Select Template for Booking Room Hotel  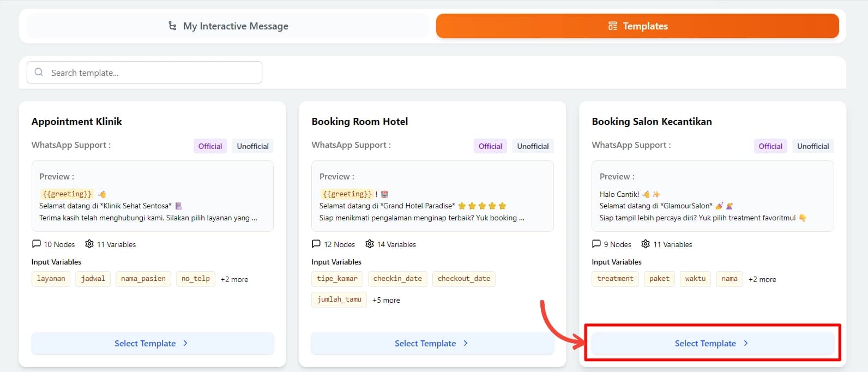coord(432,343)
